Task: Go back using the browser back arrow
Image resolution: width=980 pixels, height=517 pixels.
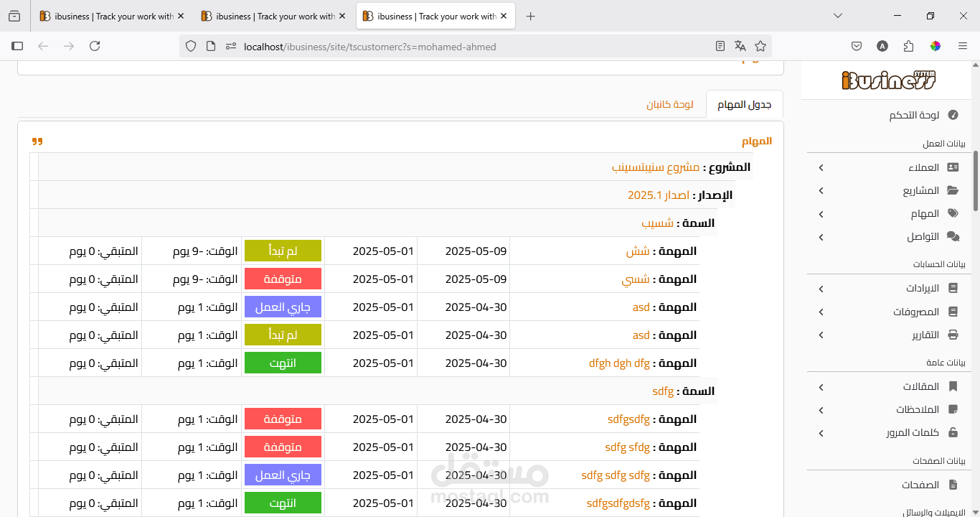Action: [43, 46]
